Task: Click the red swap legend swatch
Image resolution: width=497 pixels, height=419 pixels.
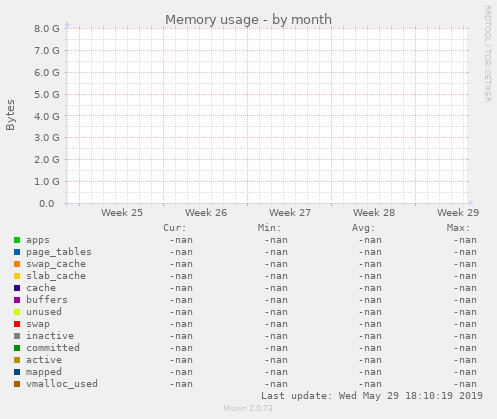Action: tap(17, 324)
